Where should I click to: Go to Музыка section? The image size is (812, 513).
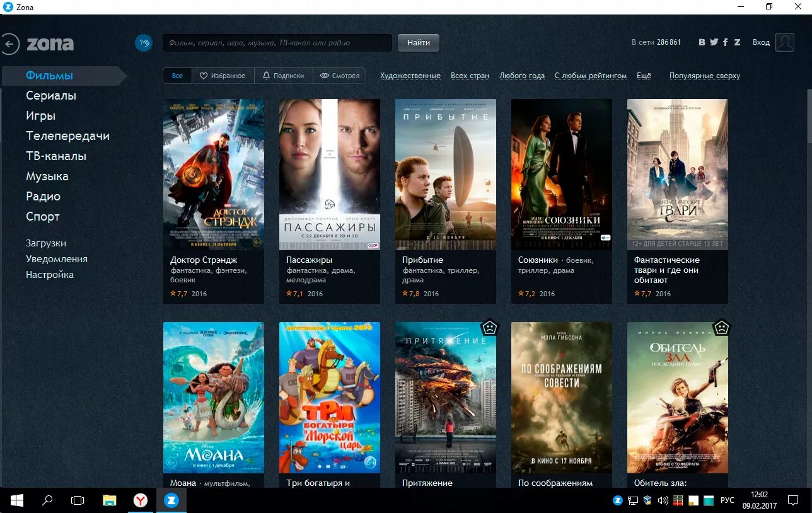47,176
